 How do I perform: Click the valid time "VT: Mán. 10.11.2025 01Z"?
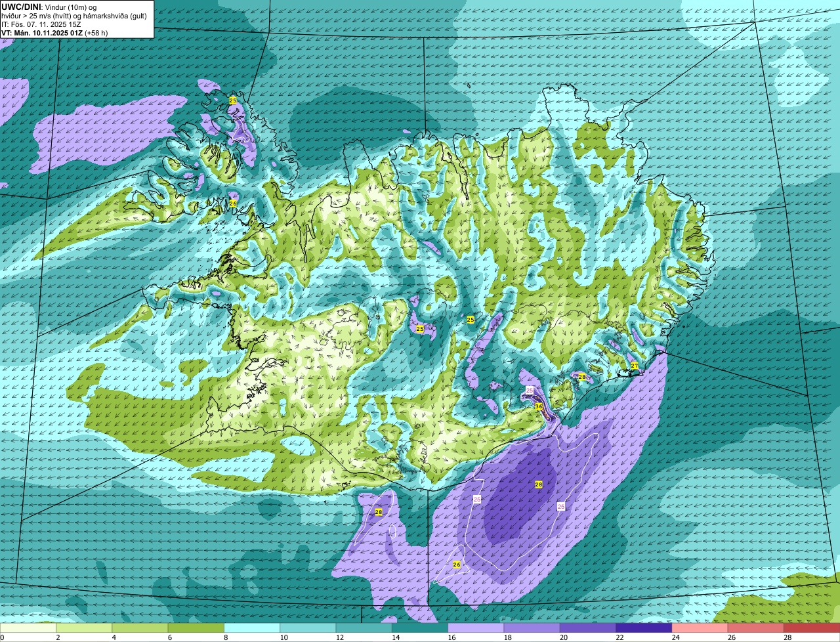tap(42, 32)
